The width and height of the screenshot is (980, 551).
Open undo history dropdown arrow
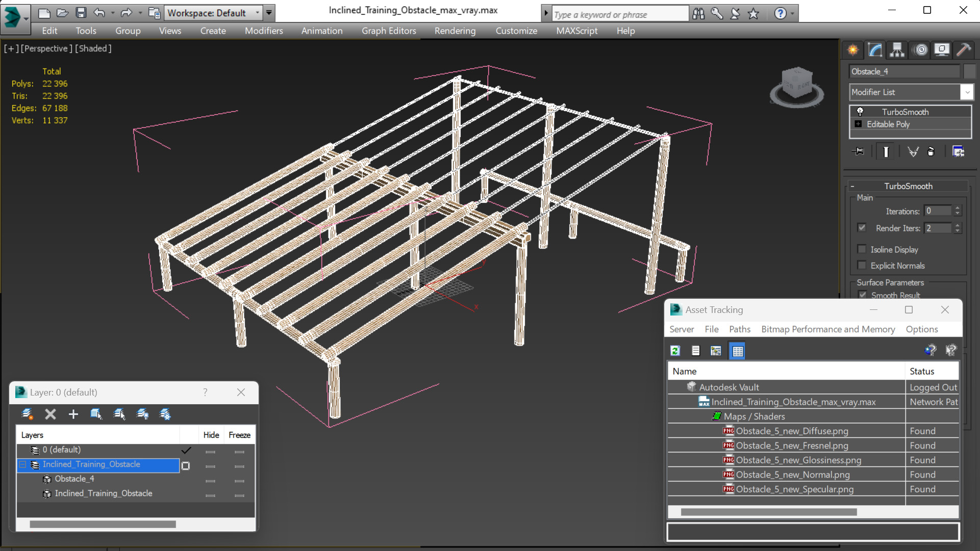[112, 13]
